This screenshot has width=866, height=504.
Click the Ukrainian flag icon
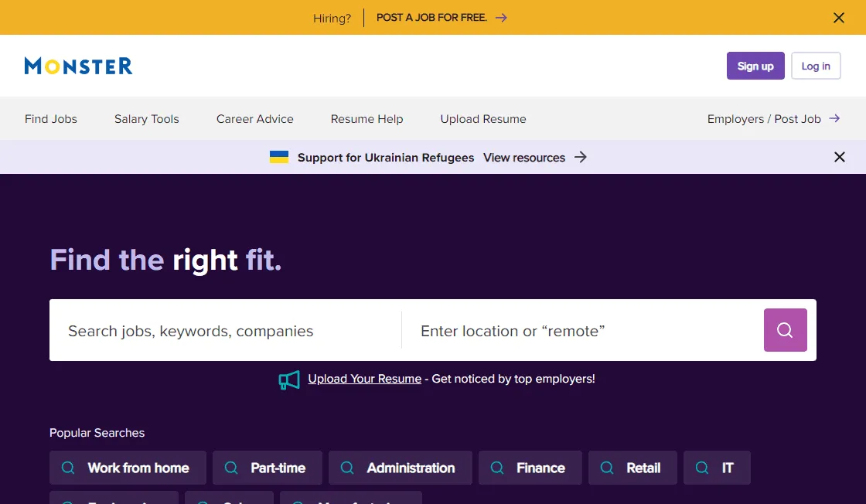pyautogui.click(x=279, y=157)
